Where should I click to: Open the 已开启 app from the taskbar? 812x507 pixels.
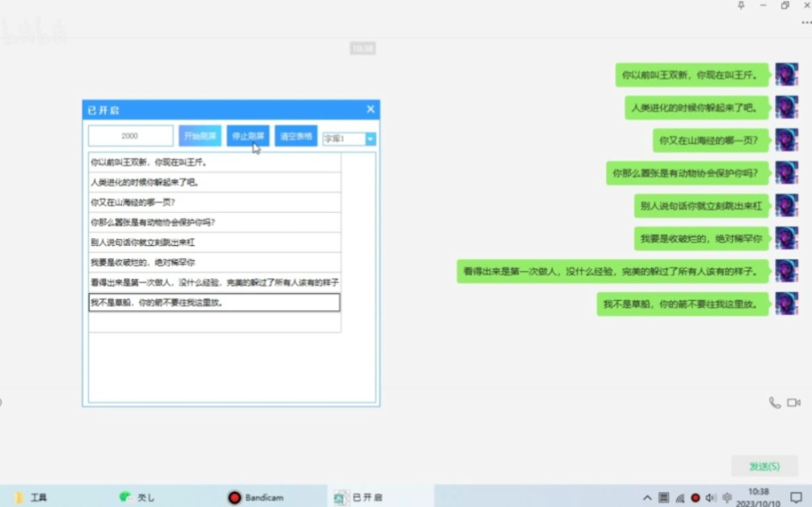point(354,497)
